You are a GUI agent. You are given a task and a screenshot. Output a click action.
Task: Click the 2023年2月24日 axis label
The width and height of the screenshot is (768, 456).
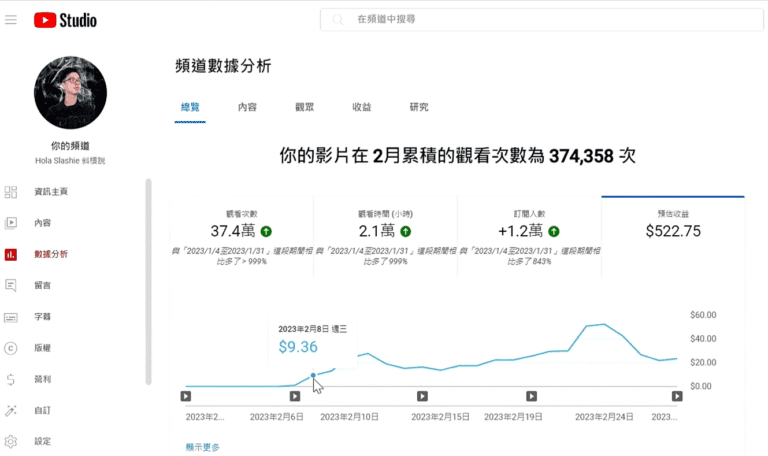click(604, 417)
